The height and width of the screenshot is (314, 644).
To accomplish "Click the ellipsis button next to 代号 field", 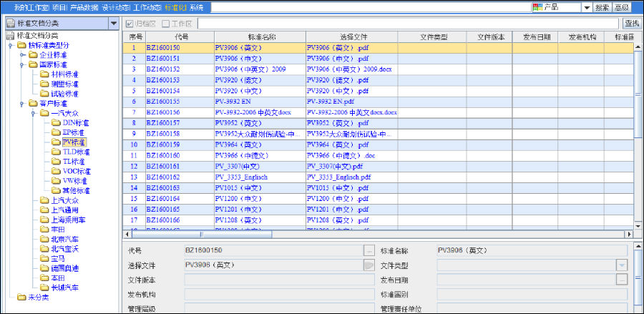I will point(369,251).
